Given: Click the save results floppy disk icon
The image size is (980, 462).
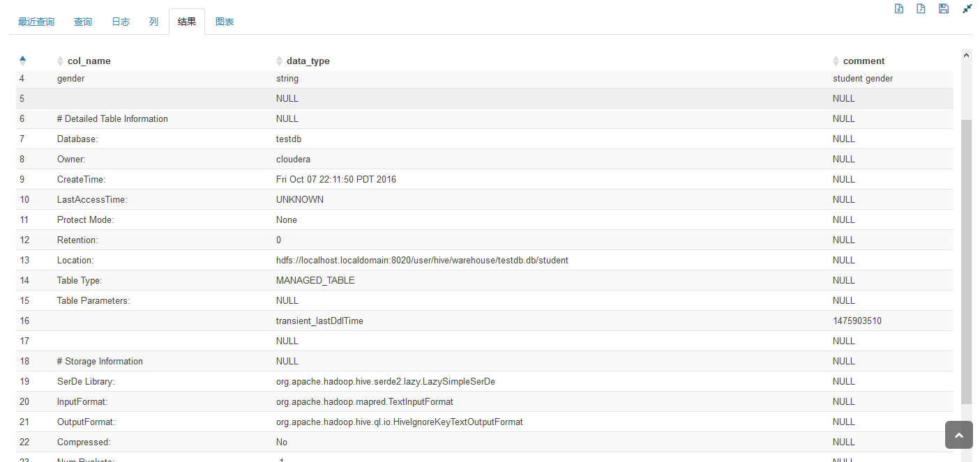Looking at the screenshot, I should pos(944,9).
